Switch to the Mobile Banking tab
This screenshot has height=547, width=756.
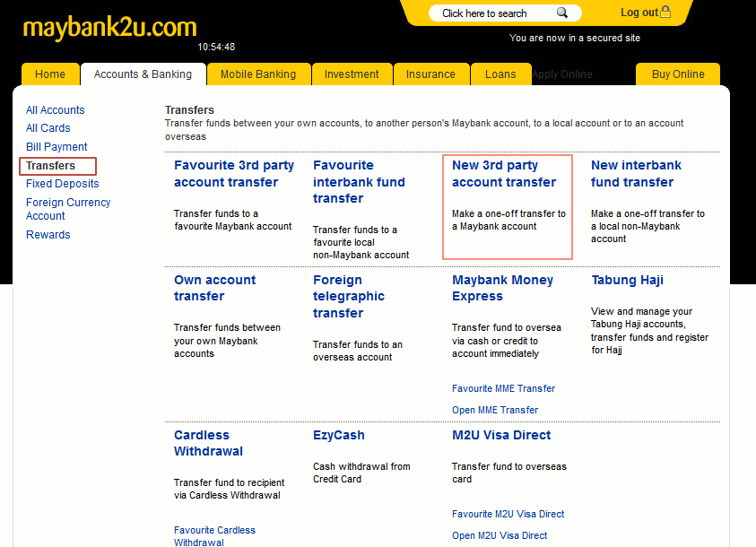tap(258, 74)
